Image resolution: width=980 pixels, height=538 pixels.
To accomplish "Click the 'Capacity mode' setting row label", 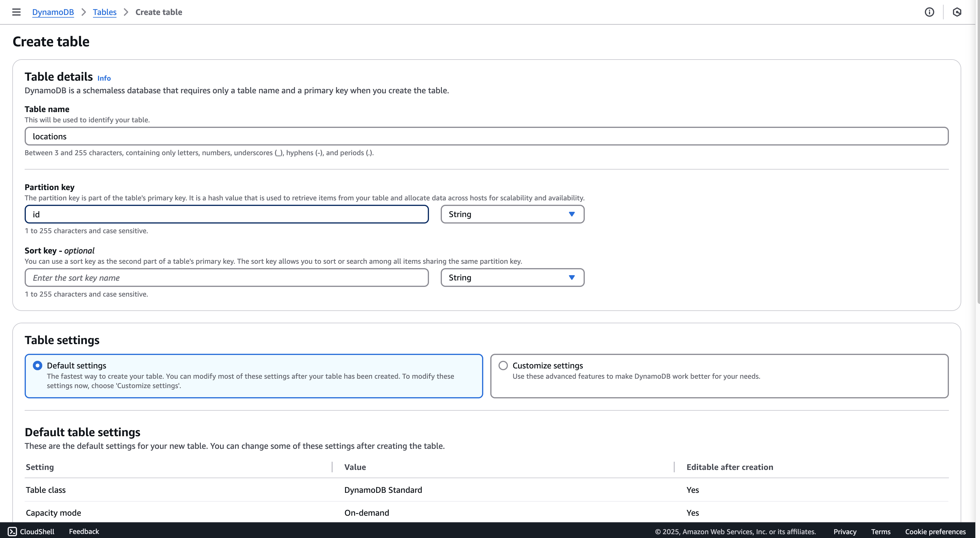I will pos(53,512).
